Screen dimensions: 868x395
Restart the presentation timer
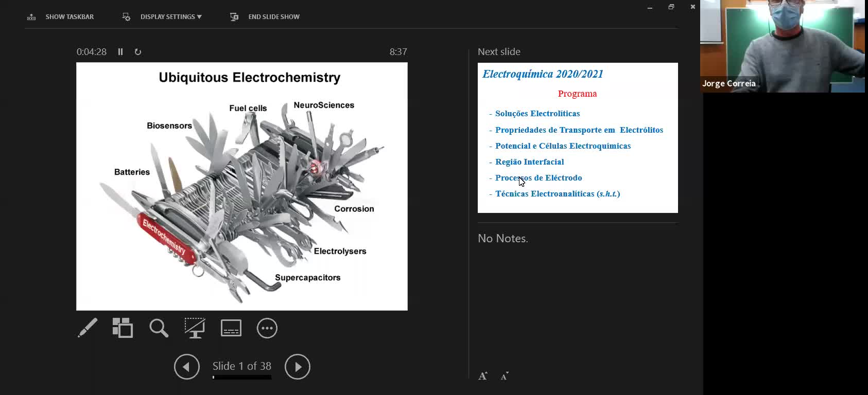coord(138,52)
